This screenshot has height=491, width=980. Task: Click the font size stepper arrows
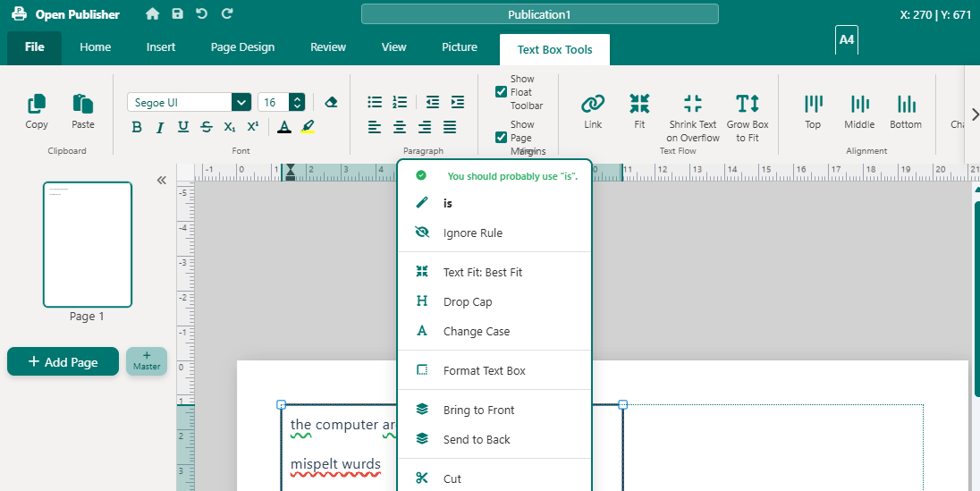click(298, 102)
